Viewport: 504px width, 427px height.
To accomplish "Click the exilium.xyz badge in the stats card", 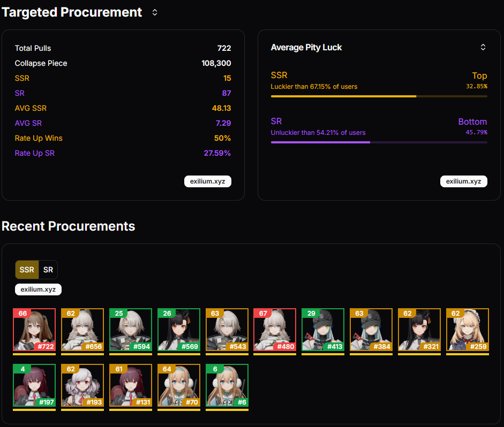I will (208, 181).
